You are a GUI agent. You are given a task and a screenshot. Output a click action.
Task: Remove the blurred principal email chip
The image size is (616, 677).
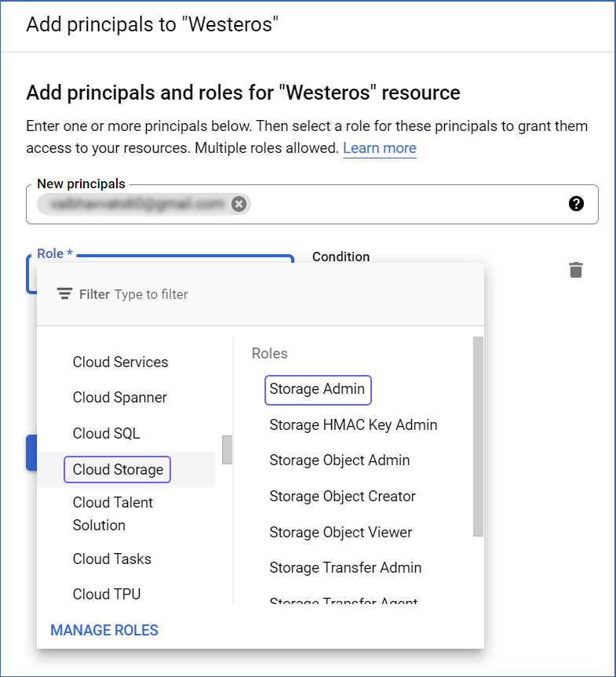pyautogui.click(x=239, y=204)
